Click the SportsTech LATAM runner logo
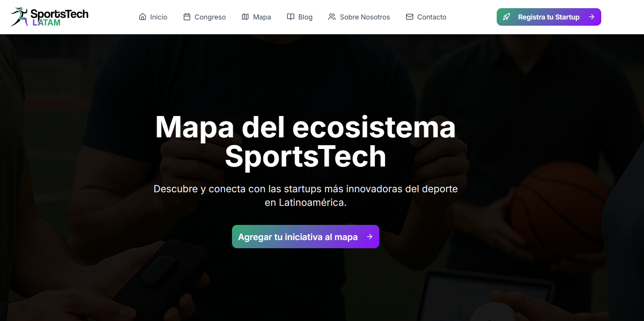Image resolution: width=644 pixels, height=321 pixels. (x=19, y=17)
